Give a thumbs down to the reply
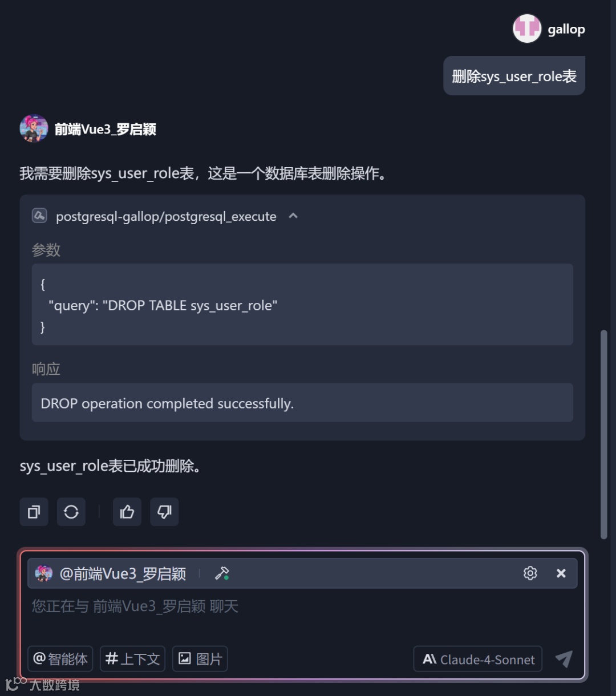 coord(164,512)
